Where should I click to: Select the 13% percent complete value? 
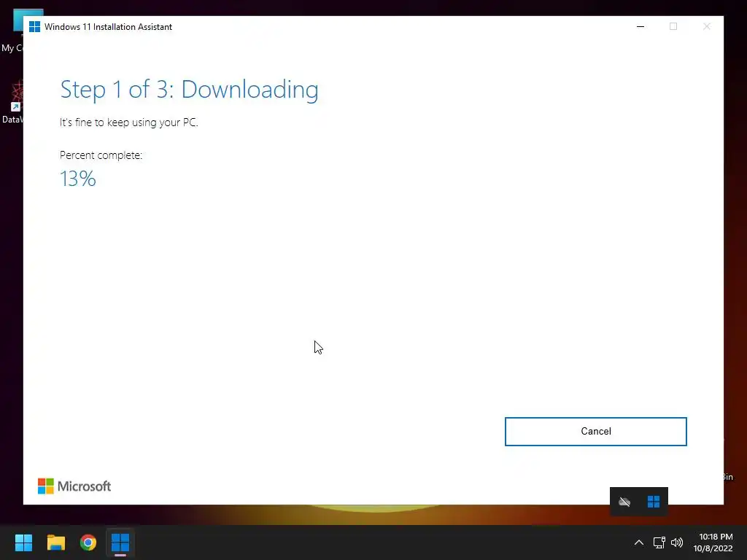point(78,179)
